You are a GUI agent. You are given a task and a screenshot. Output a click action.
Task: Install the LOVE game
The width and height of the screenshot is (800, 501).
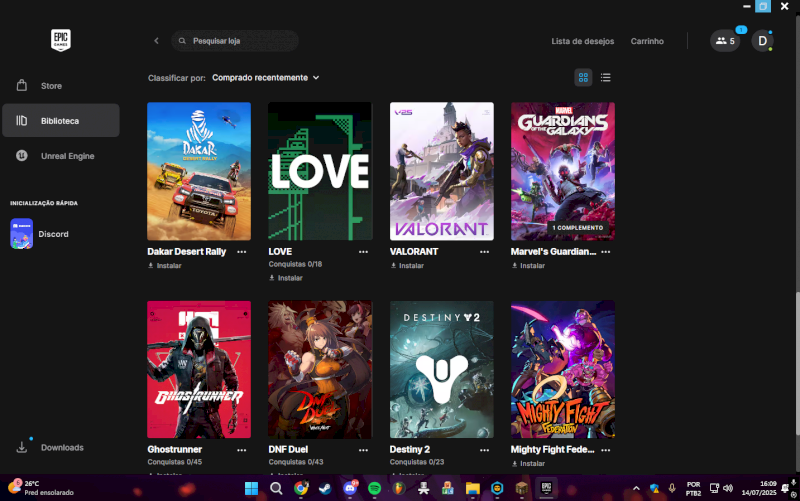(286, 278)
